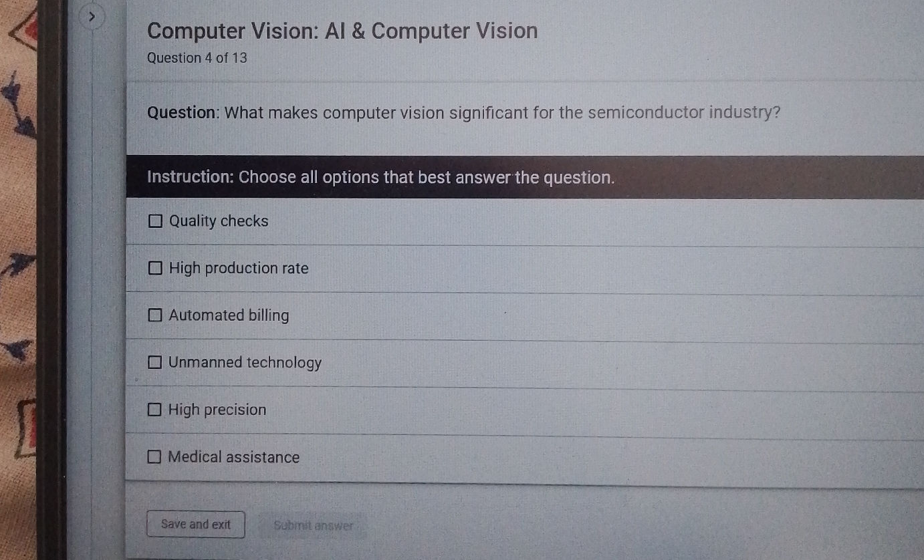
Task: Click the semiconductor industry question text
Action: (x=464, y=112)
